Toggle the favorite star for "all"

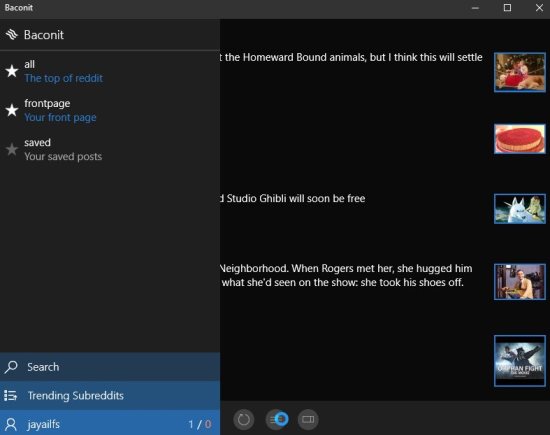(12, 71)
